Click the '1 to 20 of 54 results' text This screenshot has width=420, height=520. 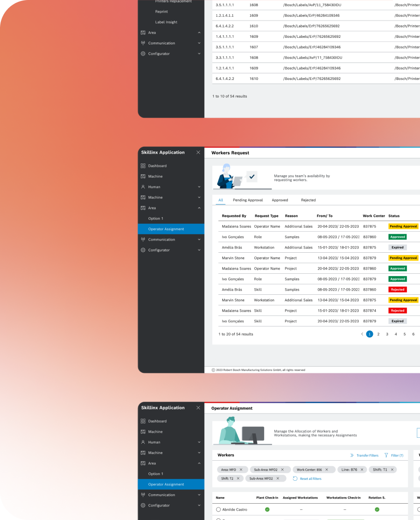pyautogui.click(x=236, y=335)
